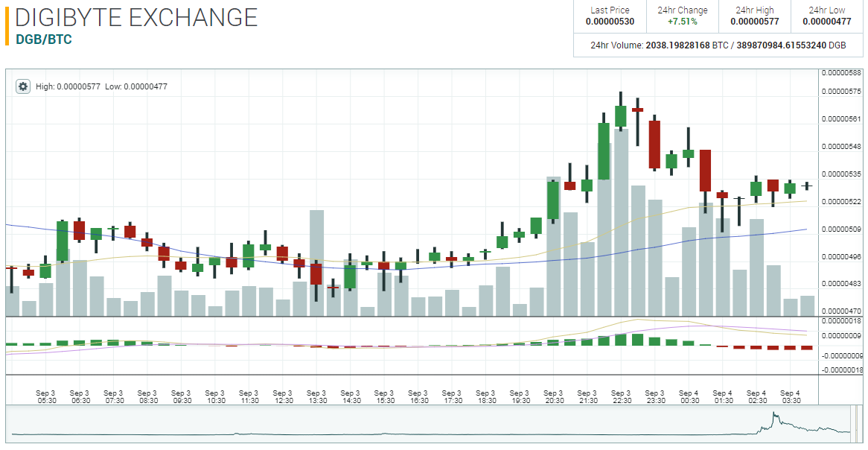Click the Sep 4 00:30 time label
The height and width of the screenshot is (450, 868).
tap(689, 397)
